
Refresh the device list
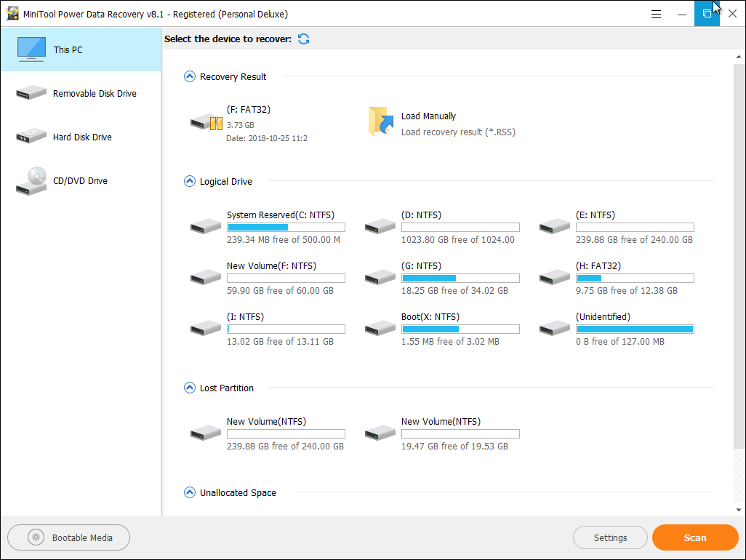coord(303,39)
